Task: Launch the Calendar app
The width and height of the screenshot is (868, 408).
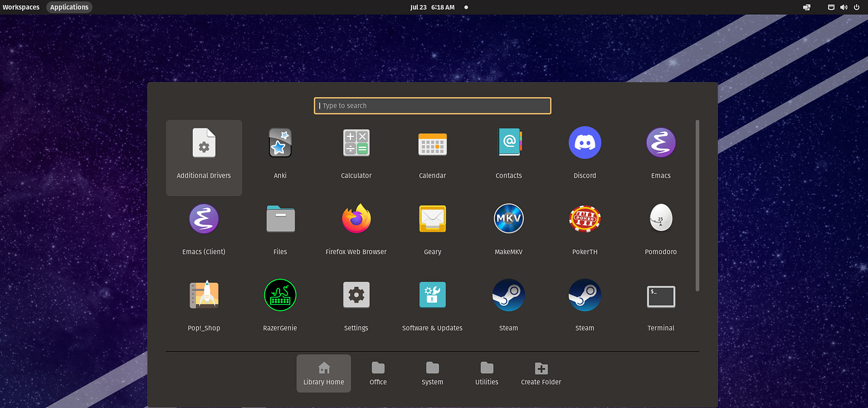Action: click(432, 157)
